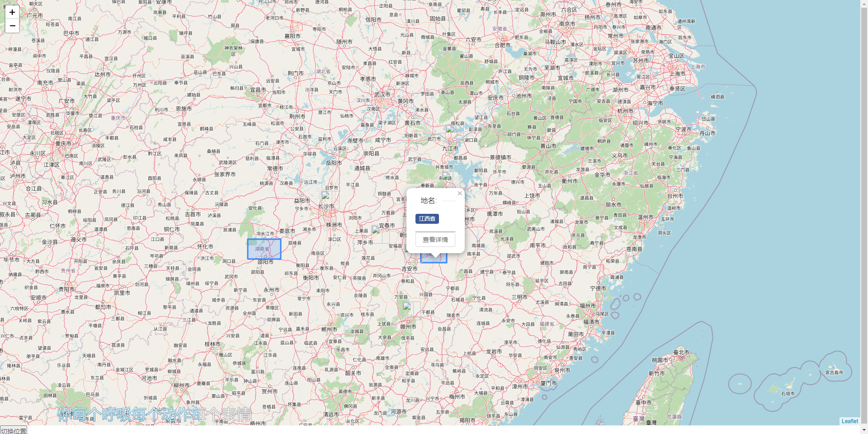Image resolution: width=868 pixels, height=434 pixels.
Task: Select the highlighted 湖南省 rectangle overlay
Action: point(264,249)
